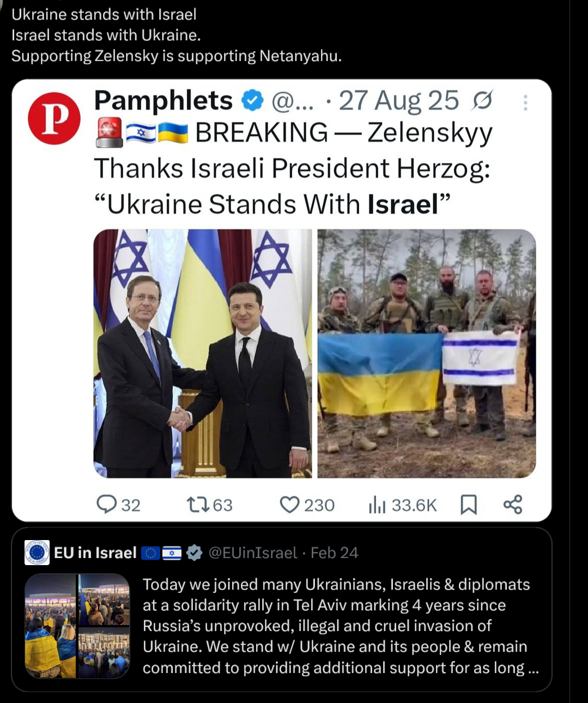Share the Pamphlets post with share icon
This screenshot has width=588, height=703.
[x=513, y=505]
